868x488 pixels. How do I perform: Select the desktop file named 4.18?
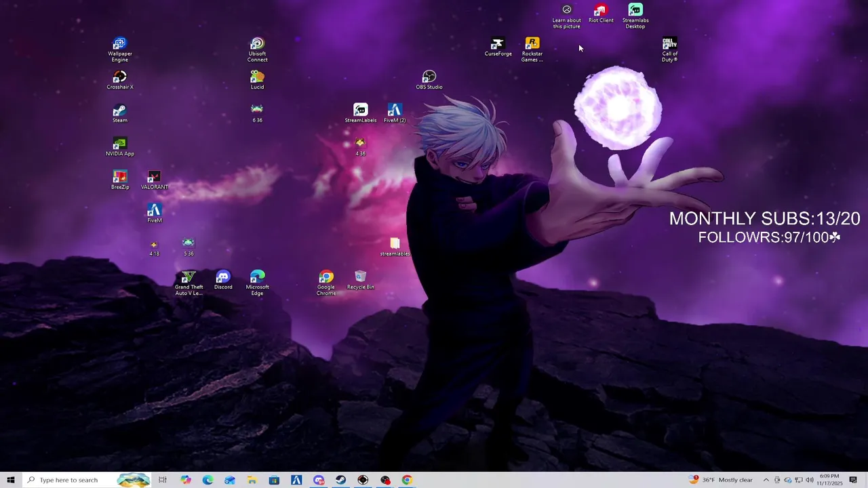[155, 247]
